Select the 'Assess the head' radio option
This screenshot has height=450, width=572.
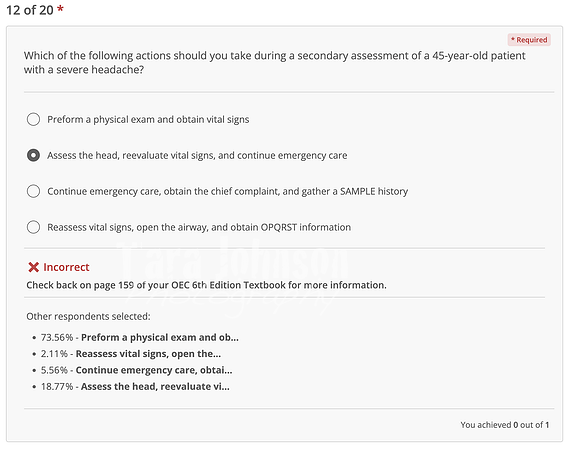33,155
